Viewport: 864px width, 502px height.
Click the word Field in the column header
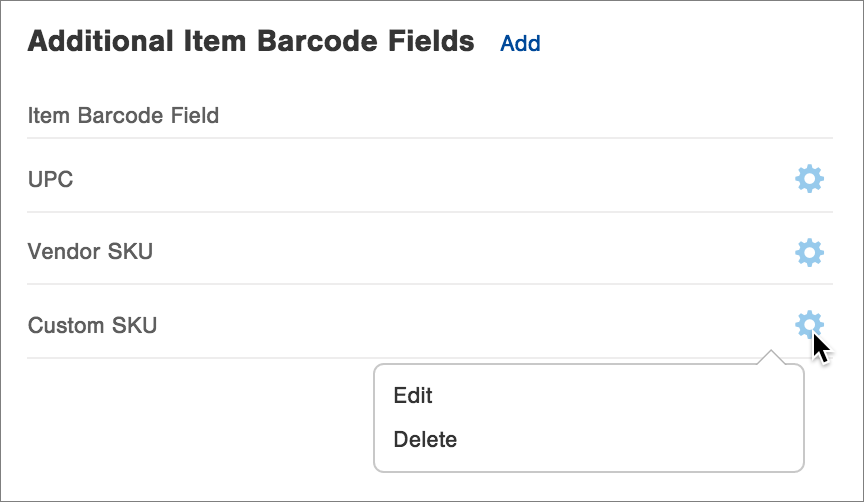[194, 115]
